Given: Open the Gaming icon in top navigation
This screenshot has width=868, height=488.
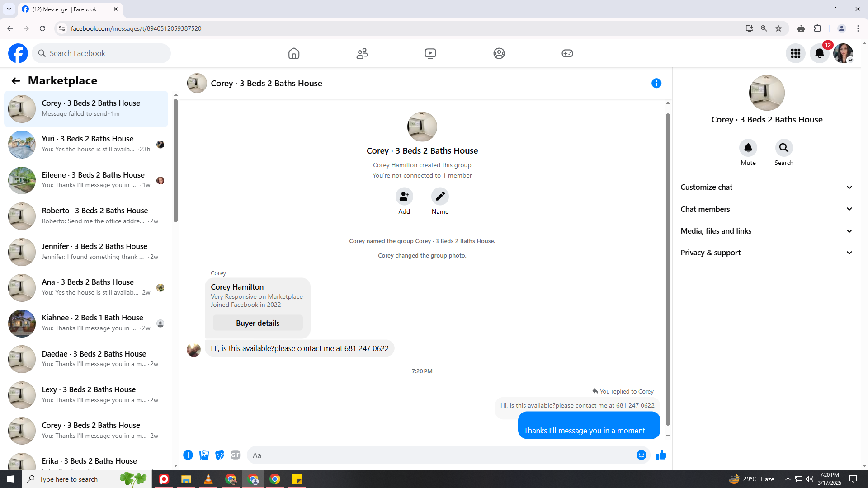Looking at the screenshot, I should point(567,53).
